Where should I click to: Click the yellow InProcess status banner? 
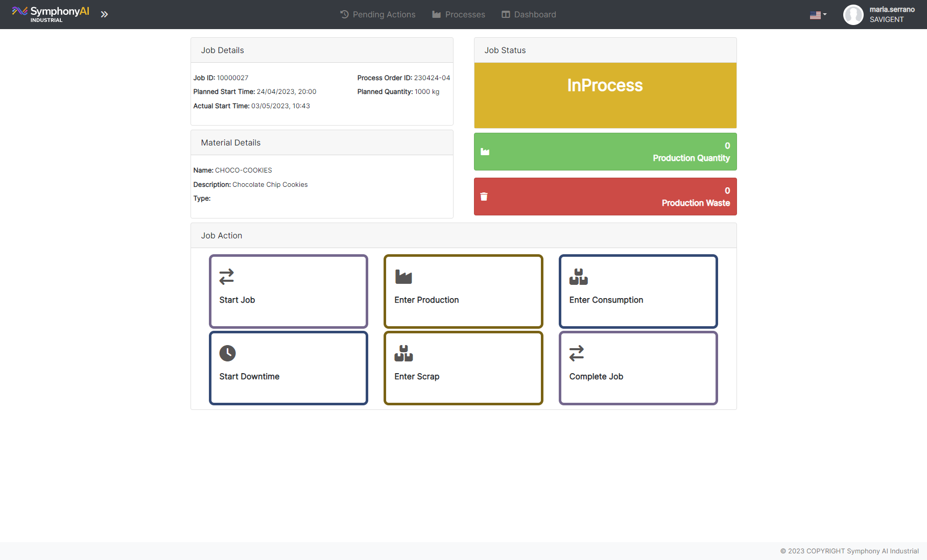coord(605,95)
